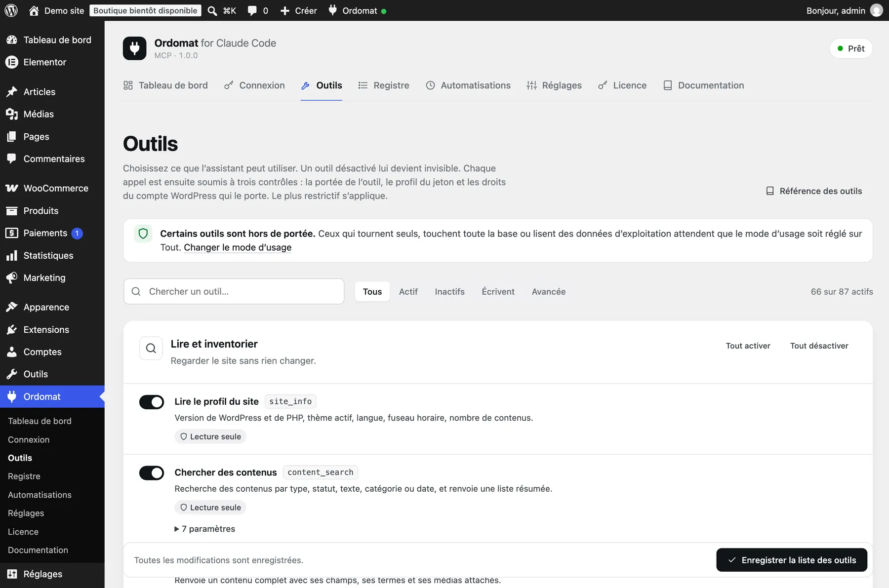Viewport: 889px width, 588px height.
Task: Click the shield icon in the notice banner
Action: point(143,234)
